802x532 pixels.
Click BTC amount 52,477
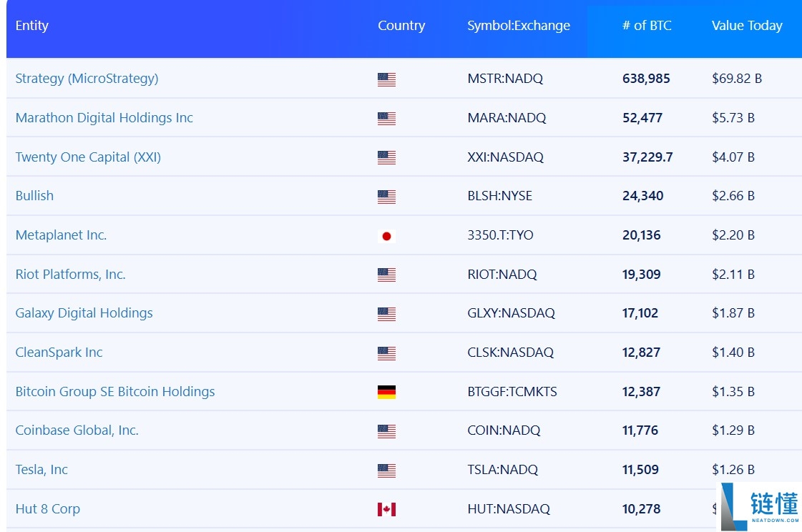[642, 118]
